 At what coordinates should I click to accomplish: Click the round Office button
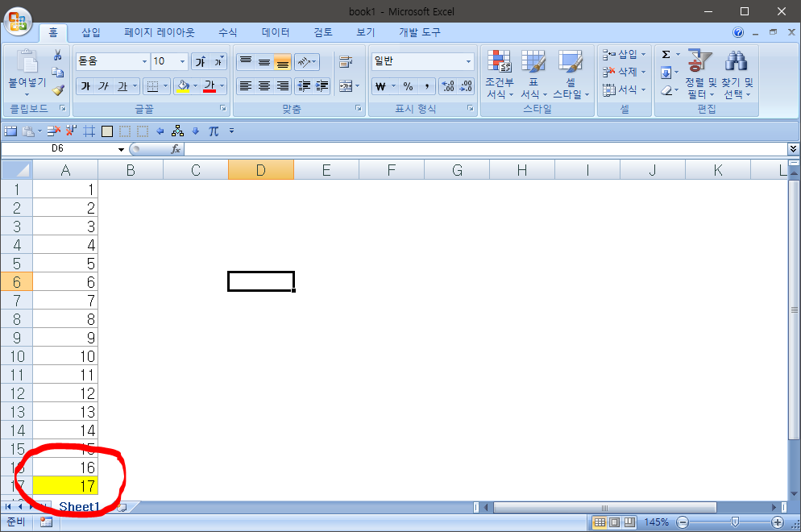[18, 22]
